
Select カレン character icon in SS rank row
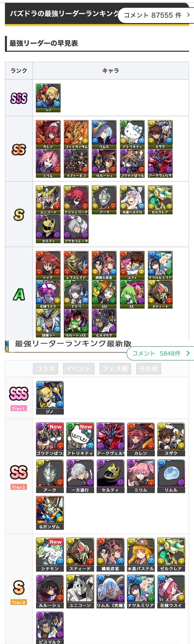click(48, 134)
